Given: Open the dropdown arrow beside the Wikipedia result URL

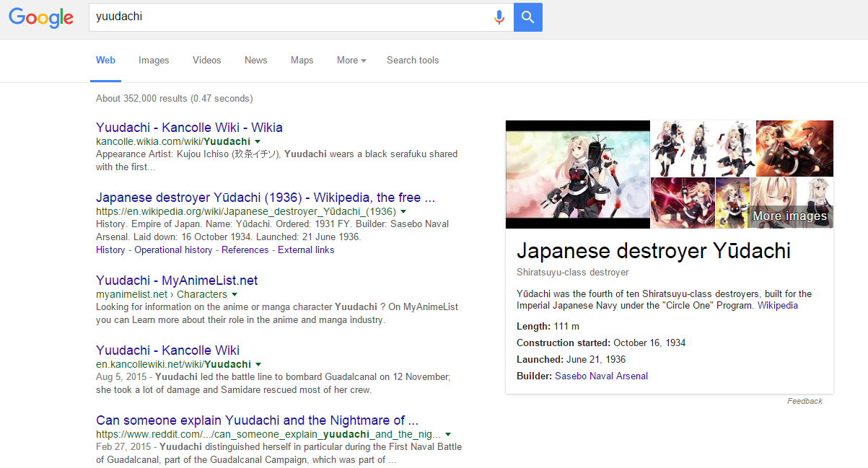Looking at the screenshot, I should click(x=404, y=211).
